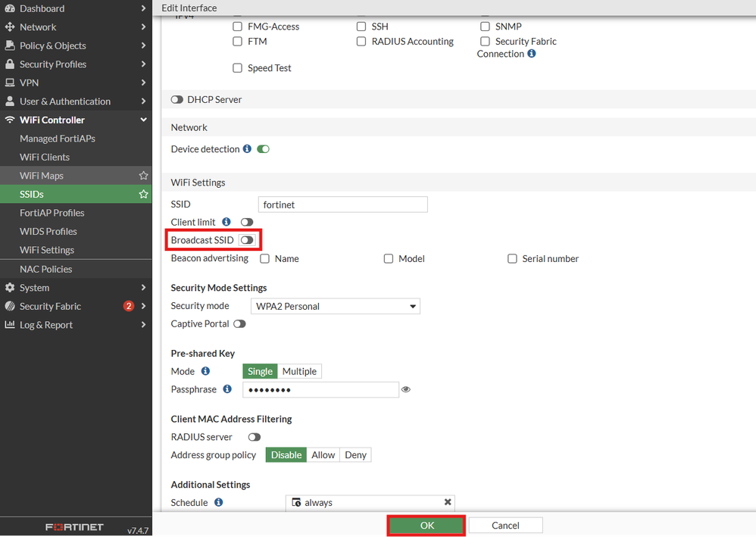
Task: Check Beacon advertising Model checkbox
Action: coord(388,258)
